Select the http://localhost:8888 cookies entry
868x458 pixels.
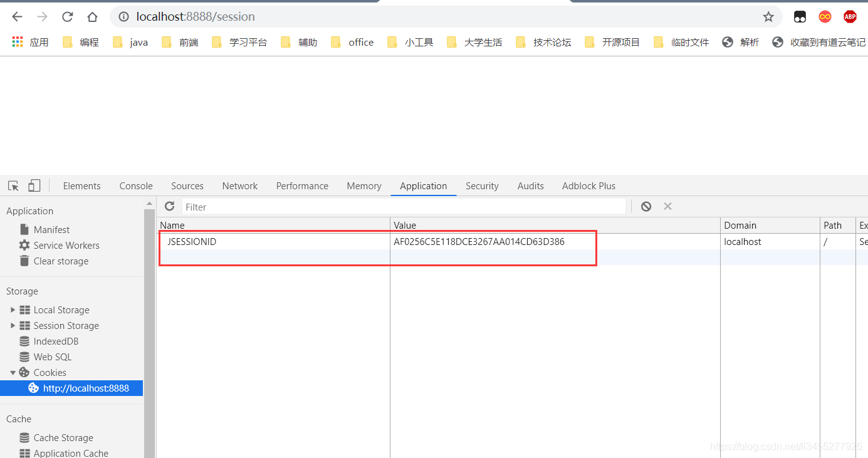[x=71, y=388]
